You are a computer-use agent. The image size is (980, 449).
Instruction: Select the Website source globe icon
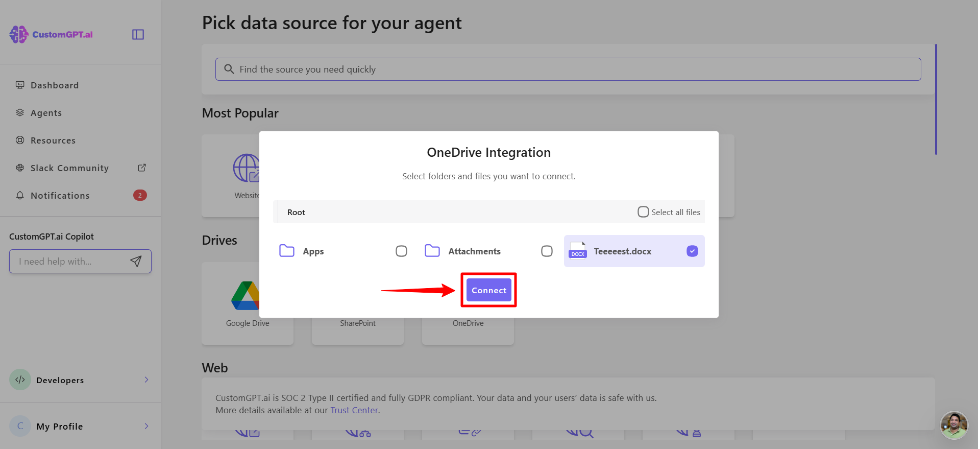pos(247,168)
